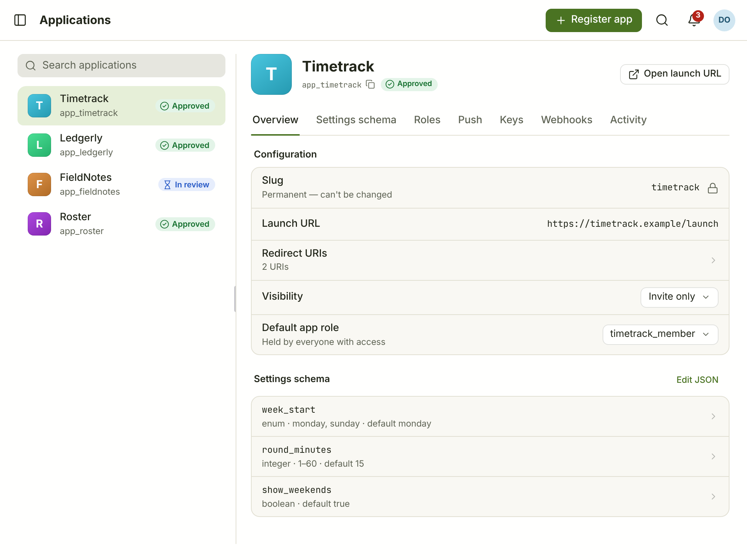Open the DO user avatar menu
Screen dimensions: 747x560
[724, 20]
